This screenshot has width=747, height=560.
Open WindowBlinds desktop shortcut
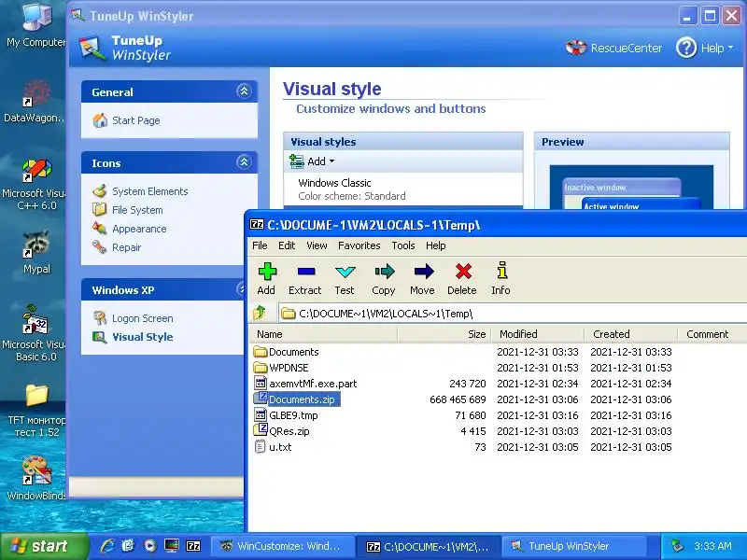tap(36, 478)
